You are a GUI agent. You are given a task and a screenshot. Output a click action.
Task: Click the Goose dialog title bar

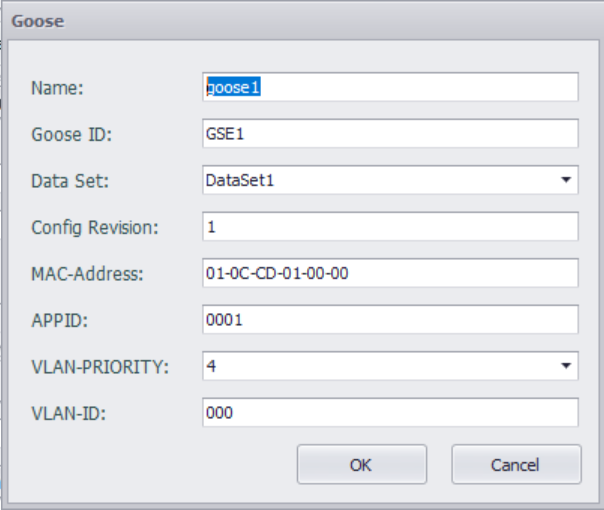pyautogui.click(x=300, y=20)
